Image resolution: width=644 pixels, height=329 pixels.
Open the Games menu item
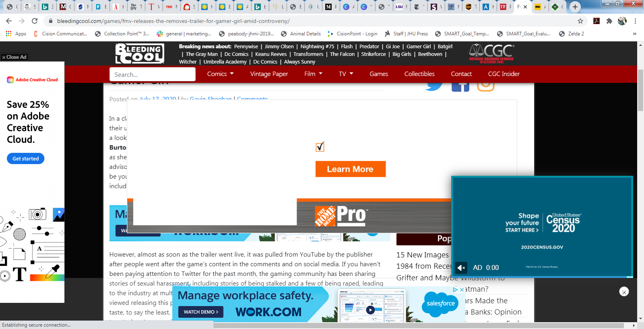tap(379, 74)
